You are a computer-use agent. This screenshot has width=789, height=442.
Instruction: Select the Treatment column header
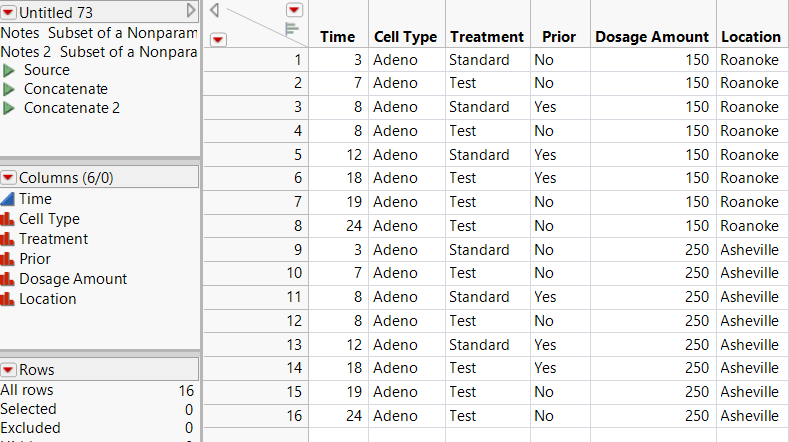click(x=487, y=37)
